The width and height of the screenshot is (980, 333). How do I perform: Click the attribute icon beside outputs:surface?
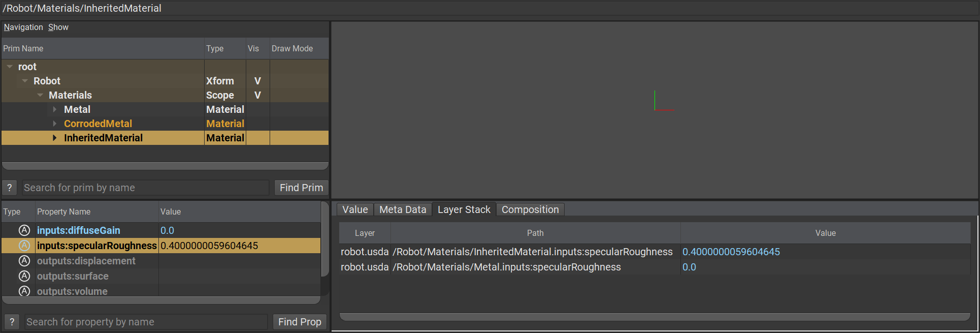point(24,276)
